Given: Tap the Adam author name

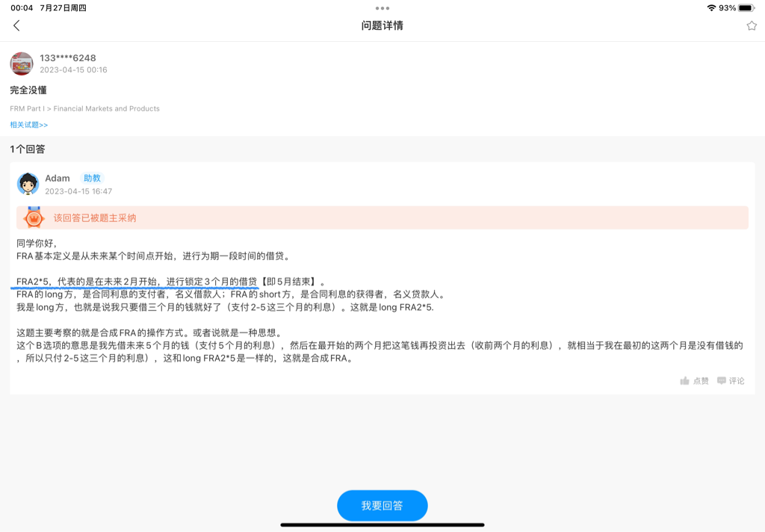Looking at the screenshot, I should [58, 179].
